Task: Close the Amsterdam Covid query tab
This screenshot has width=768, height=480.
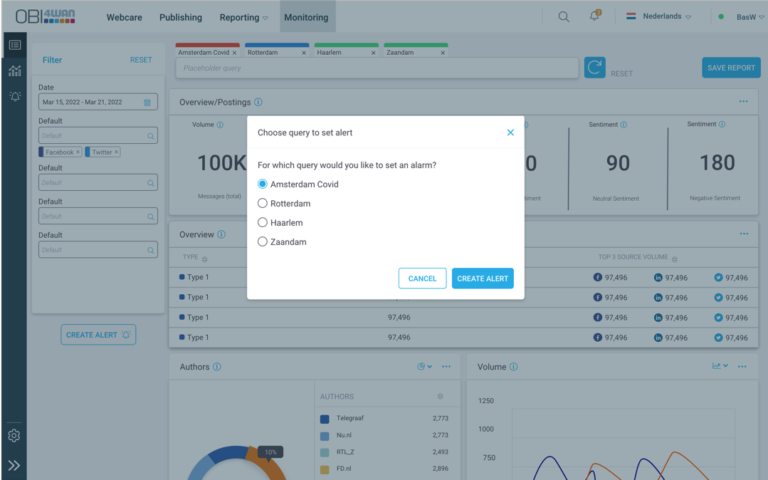Action: pos(235,53)
